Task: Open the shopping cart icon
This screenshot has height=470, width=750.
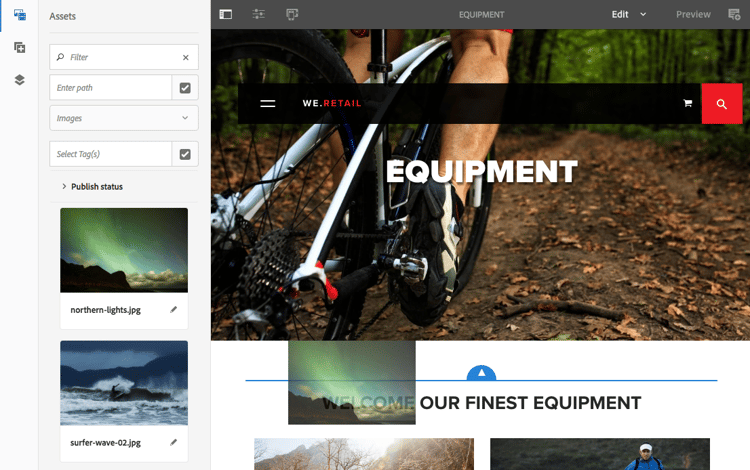Action: click(688, 103)
